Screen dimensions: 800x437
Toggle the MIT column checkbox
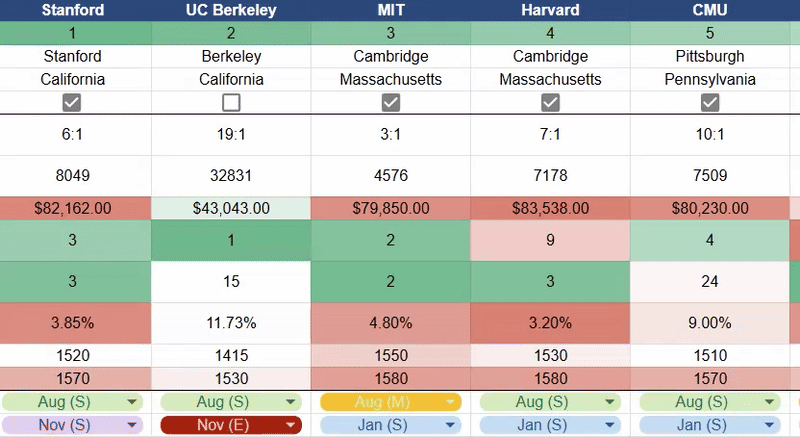[x=391, y=102]
